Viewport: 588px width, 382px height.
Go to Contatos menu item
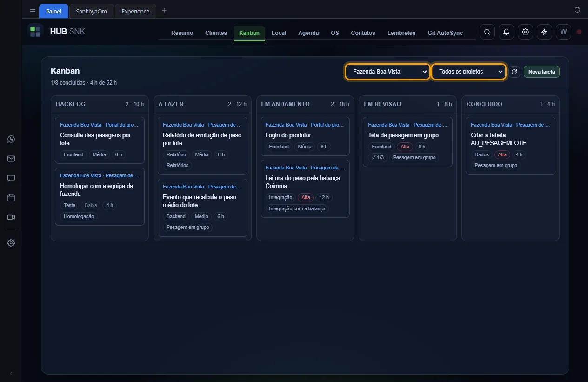click(363, 33)
